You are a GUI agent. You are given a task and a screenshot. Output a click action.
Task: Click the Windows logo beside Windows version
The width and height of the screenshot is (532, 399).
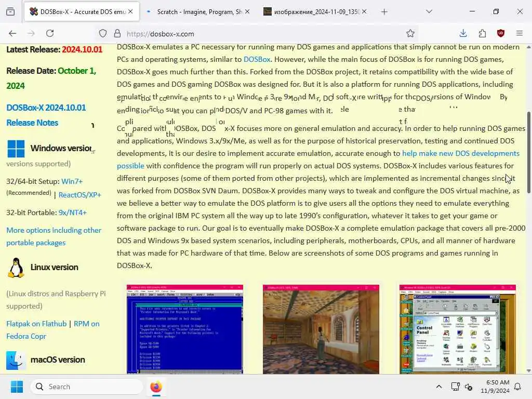click(x=16, y=149)
